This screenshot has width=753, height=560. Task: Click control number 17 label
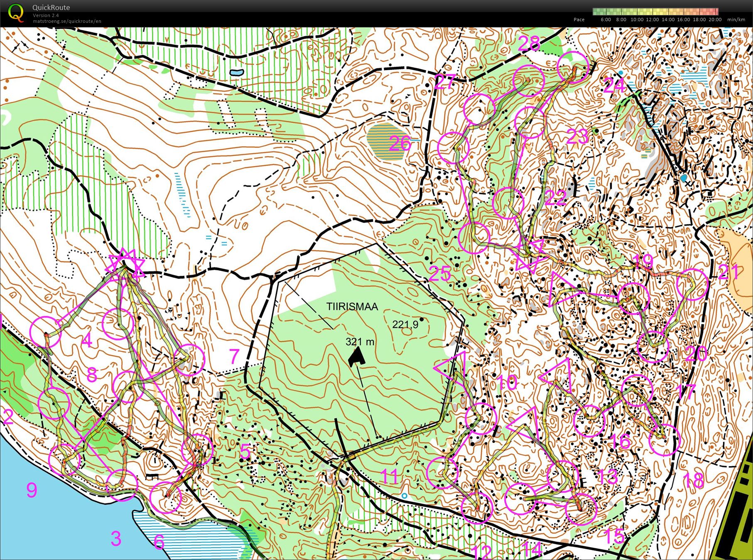click(686, 392)
